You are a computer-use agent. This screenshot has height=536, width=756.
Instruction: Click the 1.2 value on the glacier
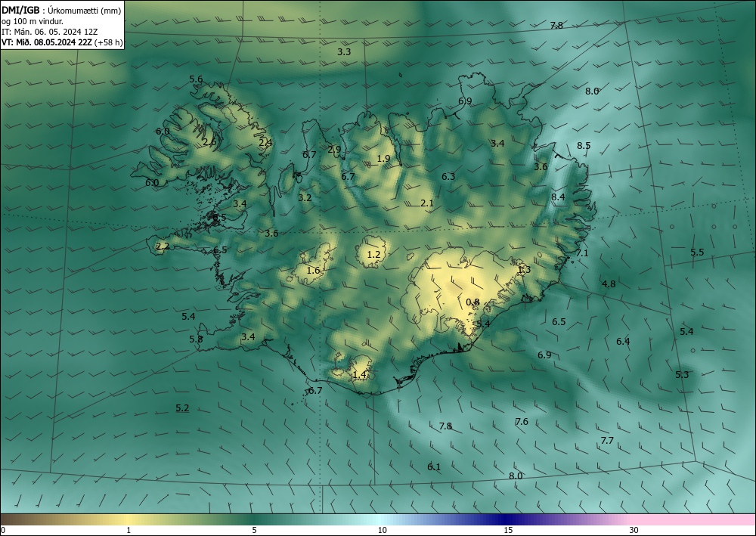click(373, 254)
